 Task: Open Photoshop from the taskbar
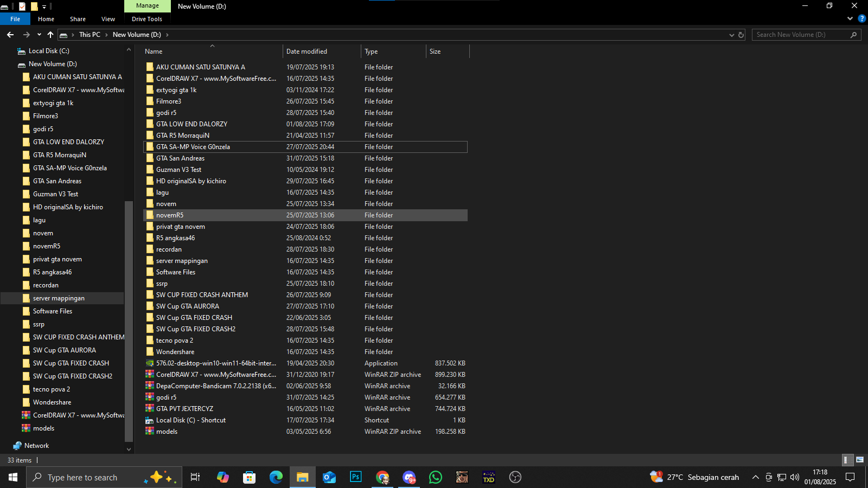pos(356,477)
